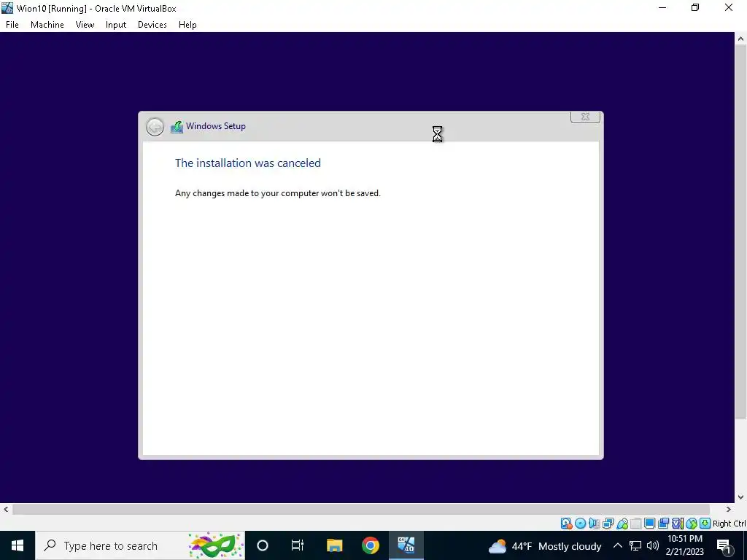Screen dimensions: 747x560
Task: Open the Windows Start menu
Action: point(18,545)
